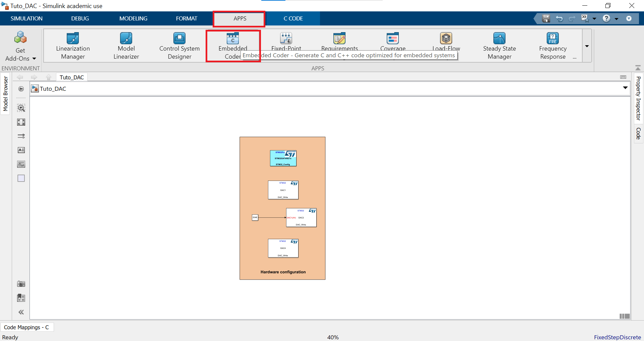Image resolution: width=644 pixels, height=341 pixels.
Task: Save the model with the disk icon
Action: coord(546,18)
